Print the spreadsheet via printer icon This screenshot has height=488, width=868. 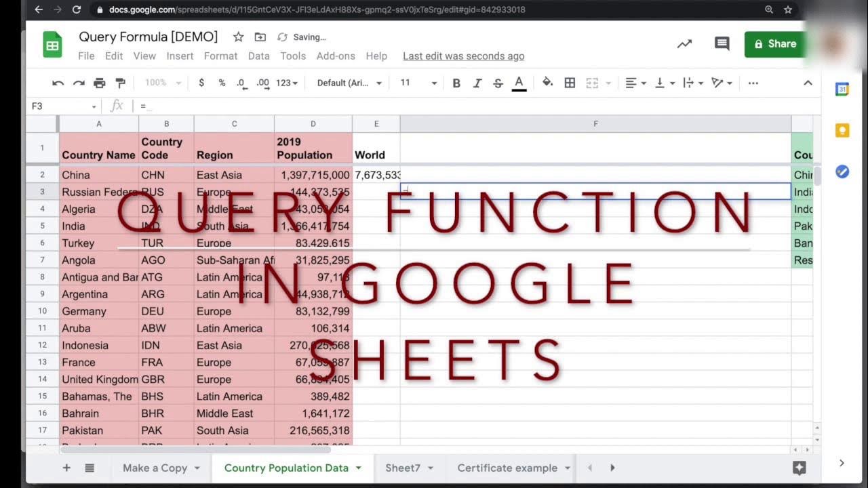[x=100, y=83]
